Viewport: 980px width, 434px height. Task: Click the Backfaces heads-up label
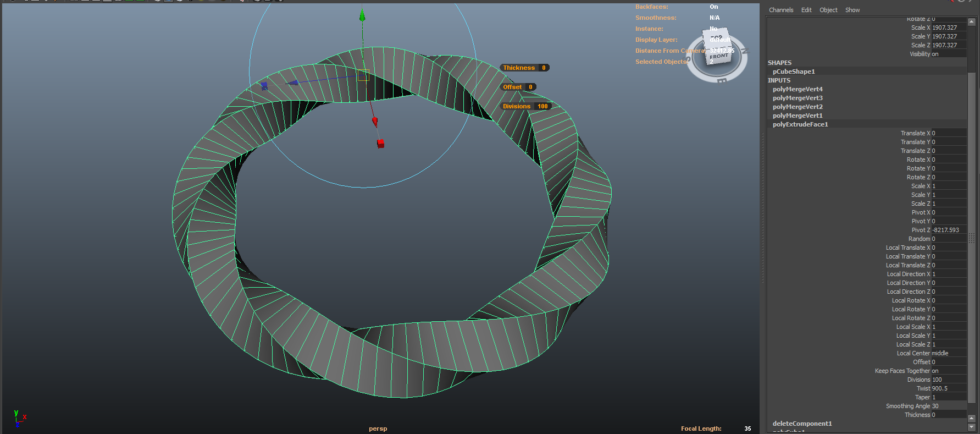652,7
